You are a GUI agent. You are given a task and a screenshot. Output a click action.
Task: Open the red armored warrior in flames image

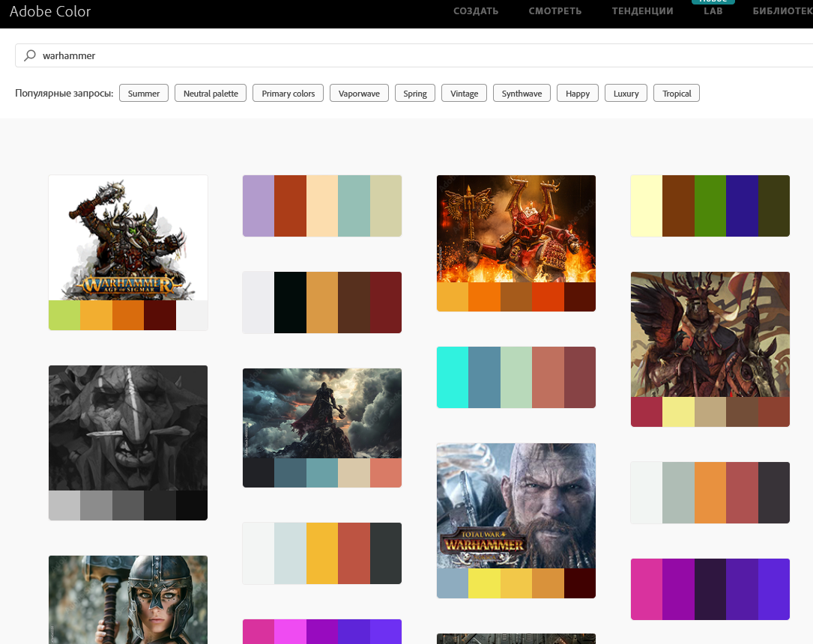pyautogui.click(x=516, y=228)
